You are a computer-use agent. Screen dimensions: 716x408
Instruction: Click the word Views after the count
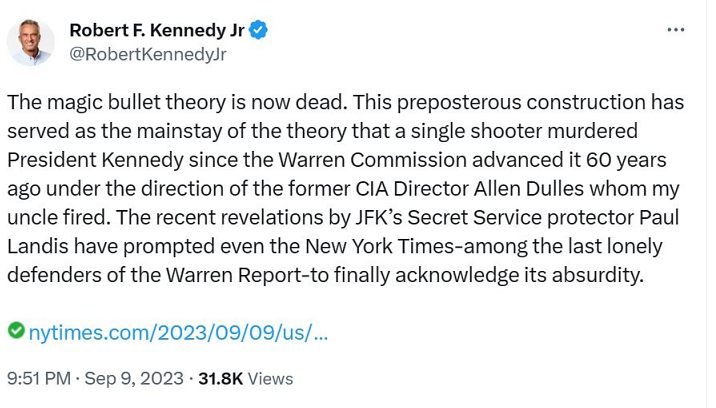[270, 378]
